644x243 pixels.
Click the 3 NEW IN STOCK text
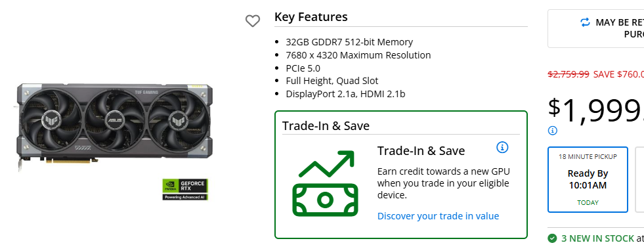[597, 238]
